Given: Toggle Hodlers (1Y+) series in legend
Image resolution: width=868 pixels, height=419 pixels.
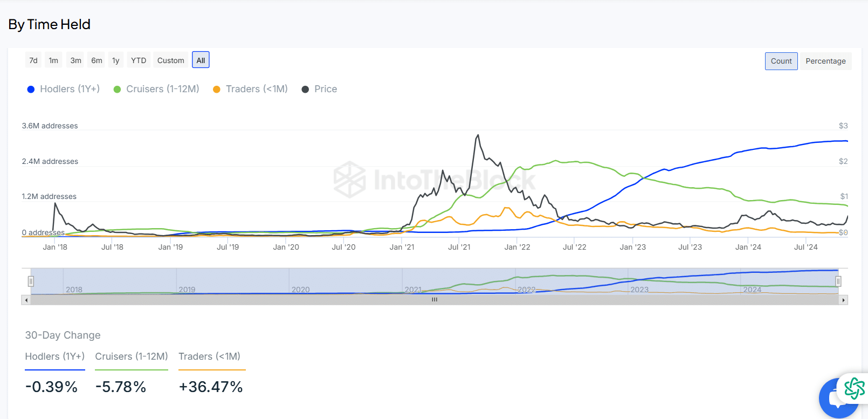Looking at the screenshot, I should 64,89.
